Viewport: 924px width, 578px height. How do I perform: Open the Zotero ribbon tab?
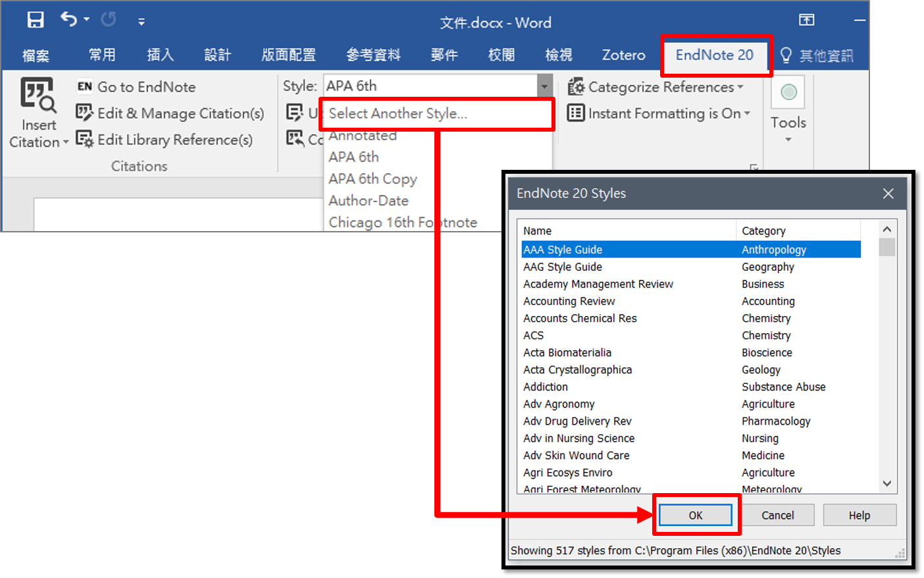[623, 55]
